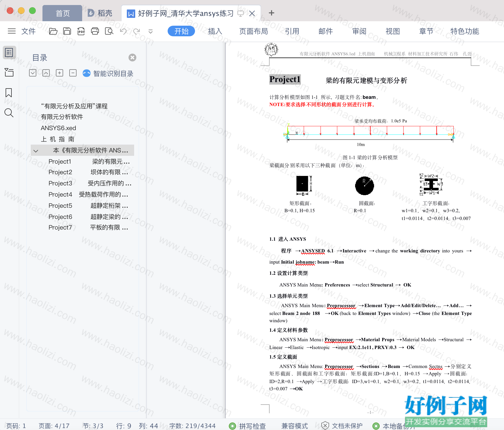The width and height of the screenshot is (504, 430).
Task: Click the beam load diagram image
Action: (369, 133)
